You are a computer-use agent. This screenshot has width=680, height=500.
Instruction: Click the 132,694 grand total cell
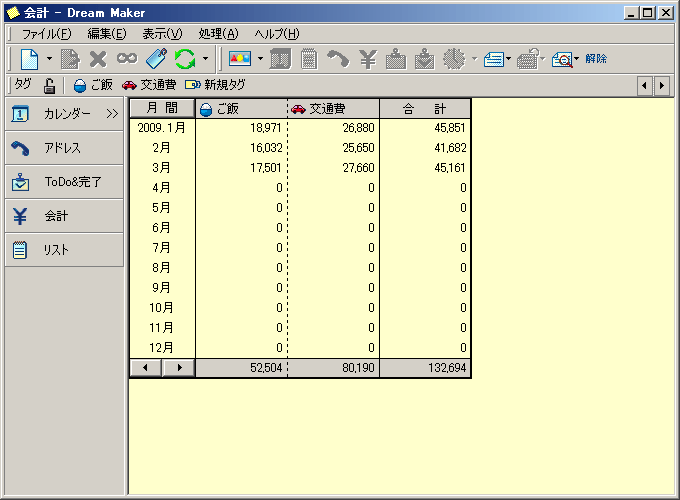click(x=425, y=368)
